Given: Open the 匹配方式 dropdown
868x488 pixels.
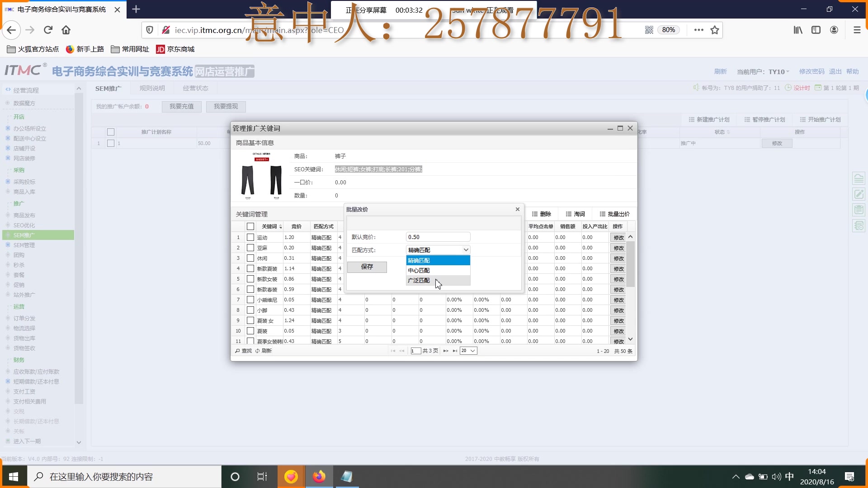Looking at the screenshot, I should tap(438, 250).
